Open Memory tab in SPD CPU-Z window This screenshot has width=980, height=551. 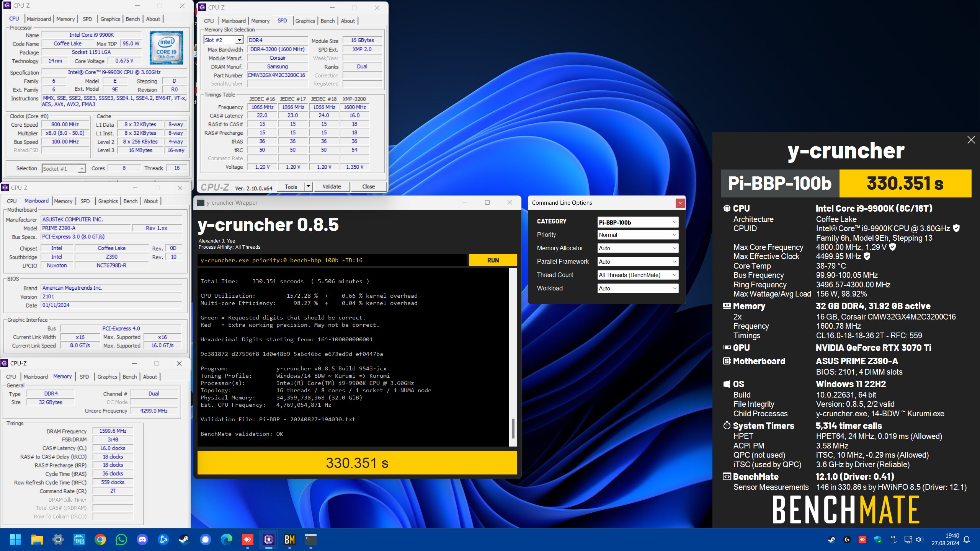pos(260,21)
